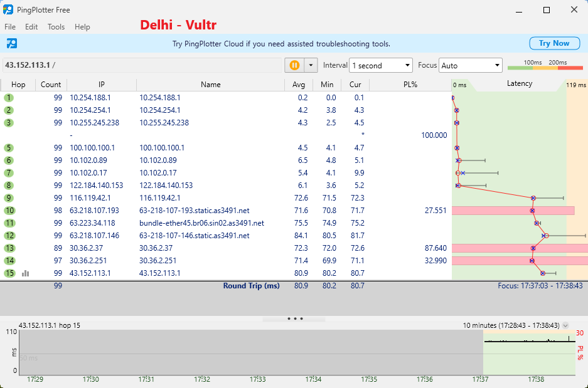The image size is (588, 388).
Task: Click the Round Trip (ms) summary label
Action: pos(252,286)
